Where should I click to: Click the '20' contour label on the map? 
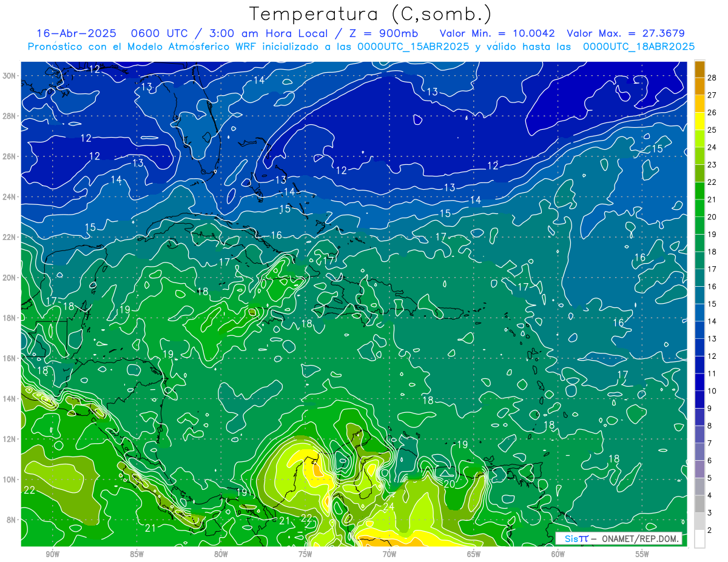(450, 484)
